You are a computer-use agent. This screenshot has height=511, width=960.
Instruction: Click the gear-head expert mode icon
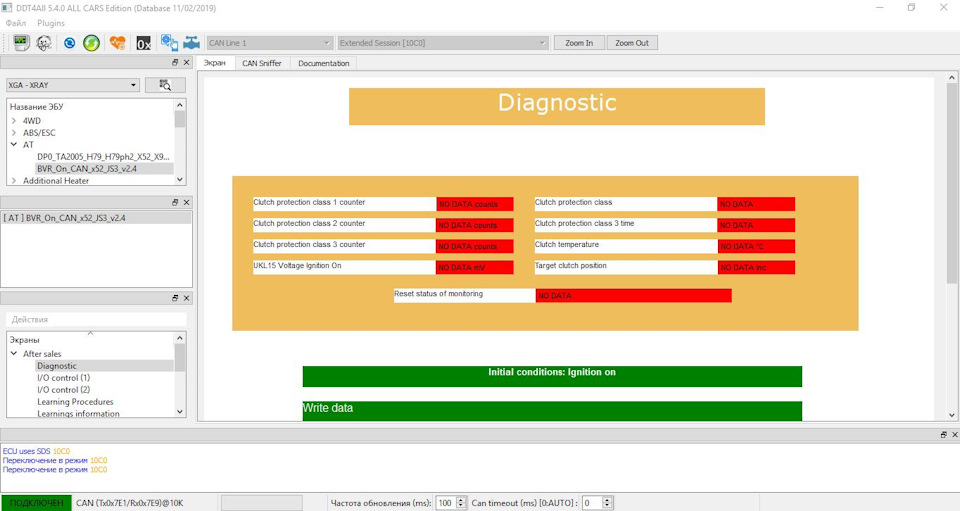(x=44, y=43)
